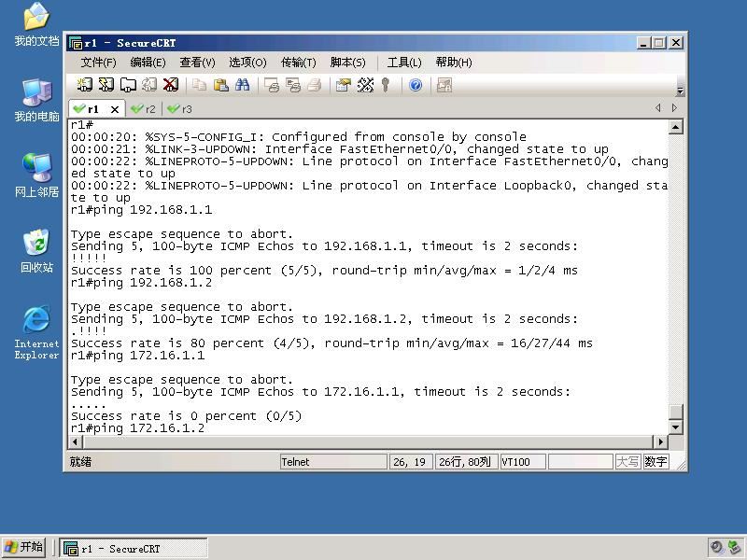Open the 工具(L) menu
Viewport: 747px width, 560px height.
pyautogui.click(x=404, y=63)
